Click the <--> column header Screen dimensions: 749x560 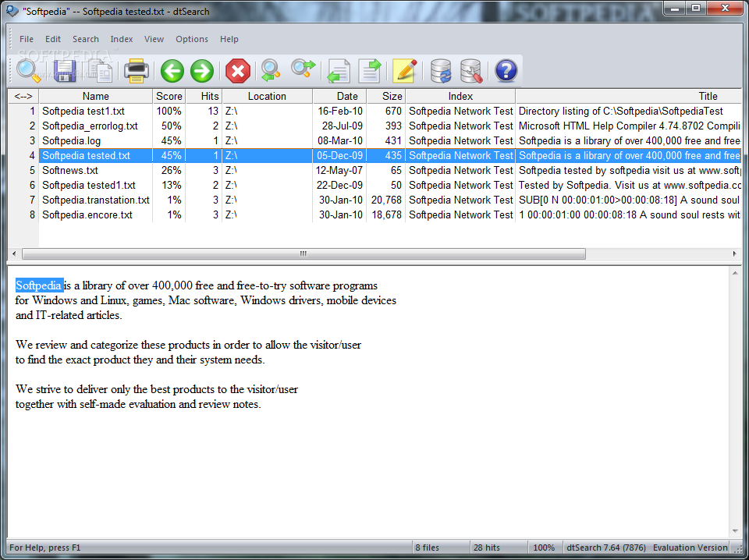pos(23,96)
